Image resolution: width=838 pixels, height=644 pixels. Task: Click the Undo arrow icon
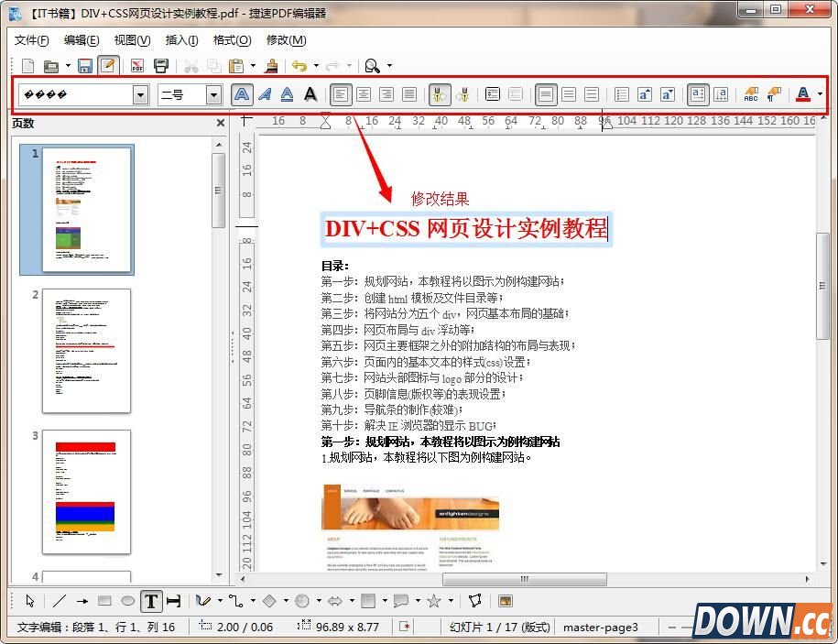299,65
